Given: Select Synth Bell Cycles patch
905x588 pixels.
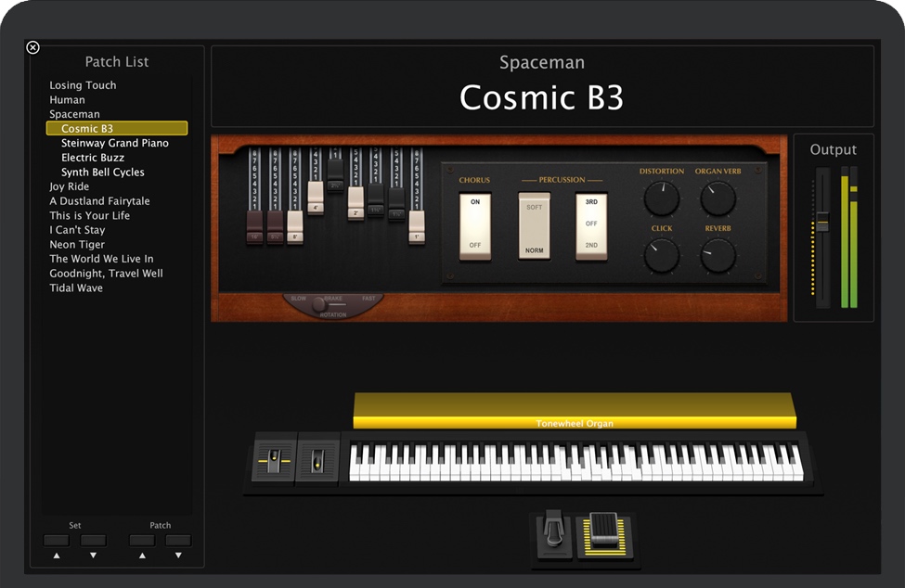Looking at the screenshot, I should [x=103, y=173].
